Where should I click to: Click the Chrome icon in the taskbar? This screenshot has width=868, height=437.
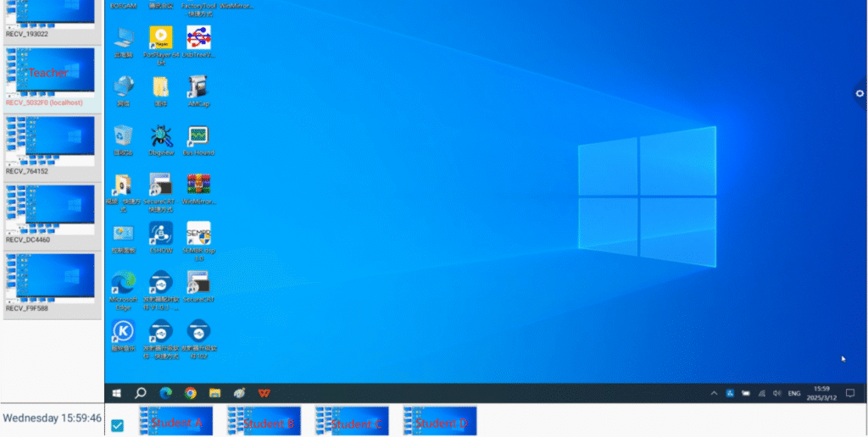[191, 393]
